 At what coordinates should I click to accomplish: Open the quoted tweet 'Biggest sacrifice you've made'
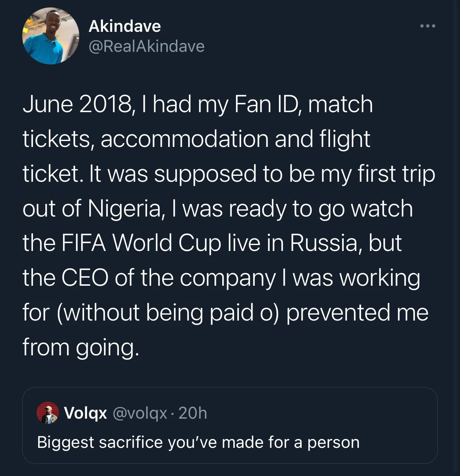click(198, 442)
